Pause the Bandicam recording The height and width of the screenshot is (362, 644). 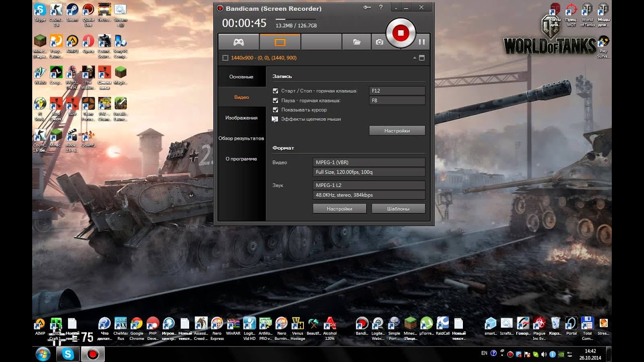422,42
